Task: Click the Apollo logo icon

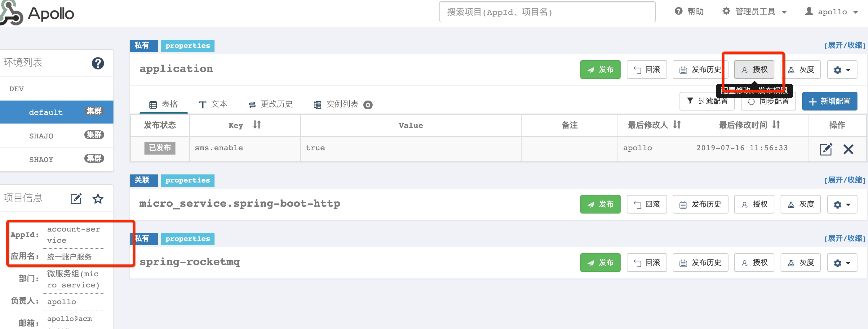Action: 11,12
